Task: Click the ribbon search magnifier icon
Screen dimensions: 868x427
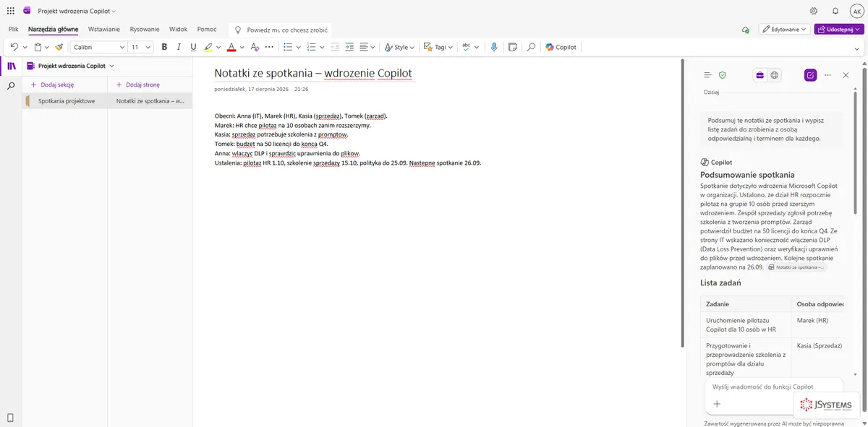Action: point(531,47)
